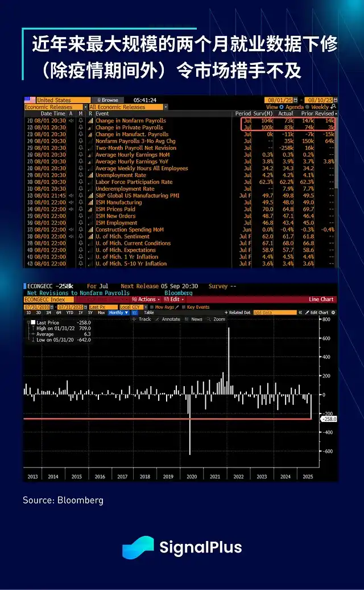
Task: Click the start date field 07/31/2010
Action: [36, 307]
